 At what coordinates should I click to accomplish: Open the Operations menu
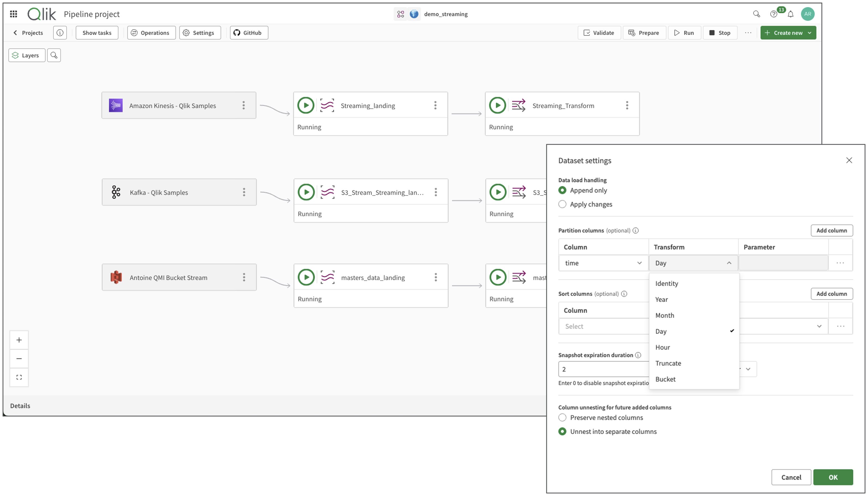click(151, 32)
